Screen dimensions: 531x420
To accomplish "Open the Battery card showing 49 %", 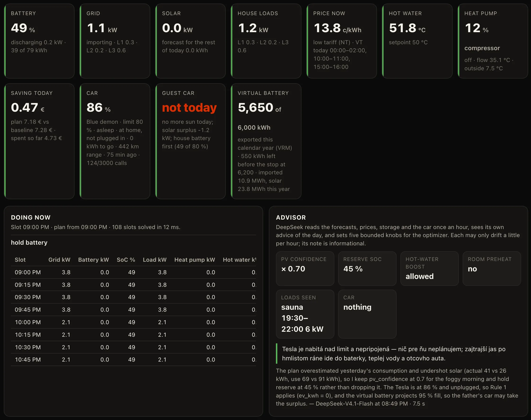I will click(x=39, y=41).
